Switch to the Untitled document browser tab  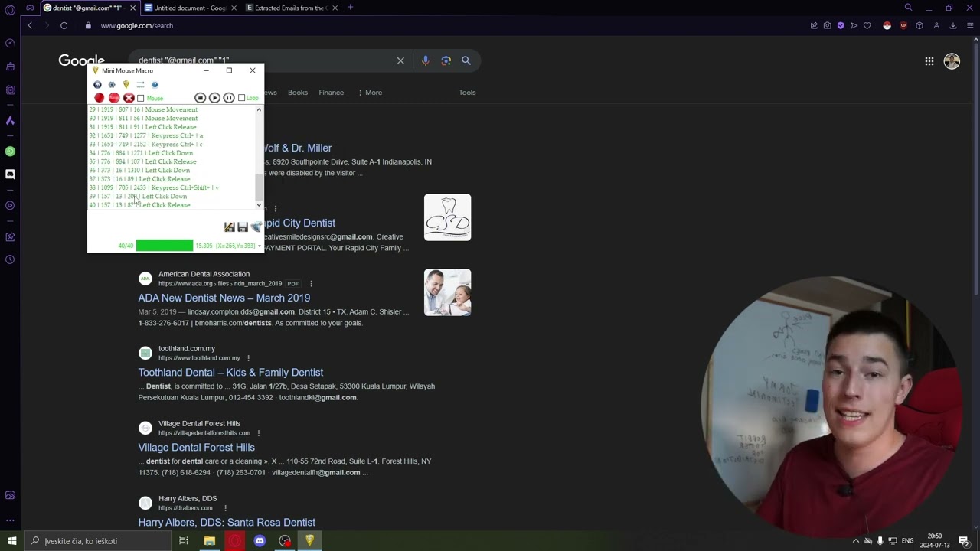(189, 8)
